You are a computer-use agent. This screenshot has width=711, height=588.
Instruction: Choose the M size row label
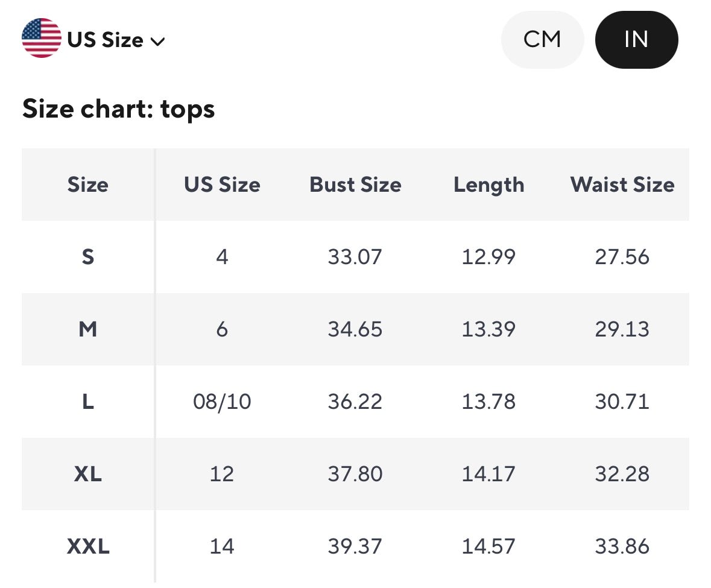[87, 329]
